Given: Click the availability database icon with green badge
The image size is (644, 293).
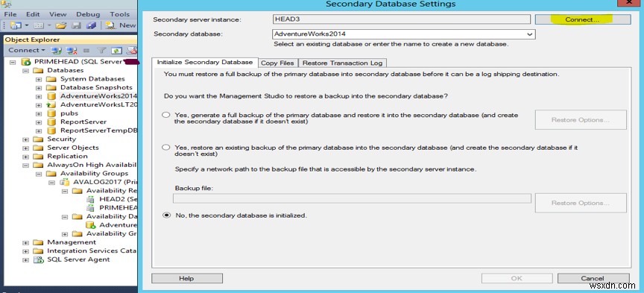Looking at the screenshot, I should 91,225.
